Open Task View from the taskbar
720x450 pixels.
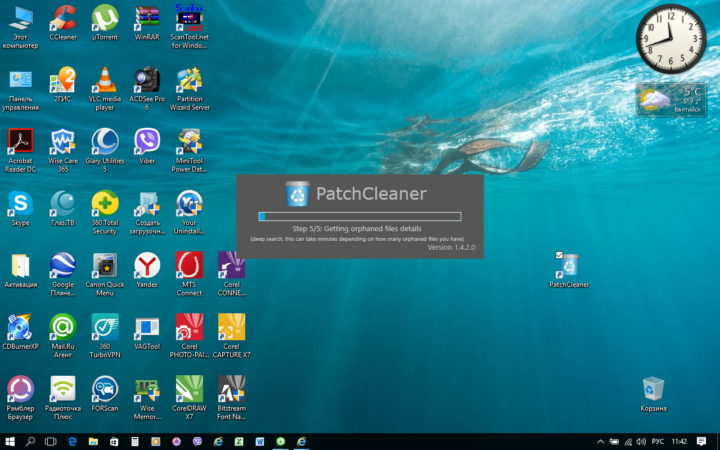pos(51,442)
